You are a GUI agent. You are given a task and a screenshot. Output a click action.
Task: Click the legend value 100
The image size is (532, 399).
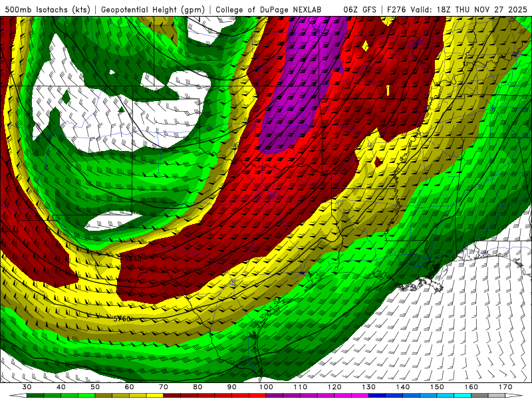click(x=267, y=387)
